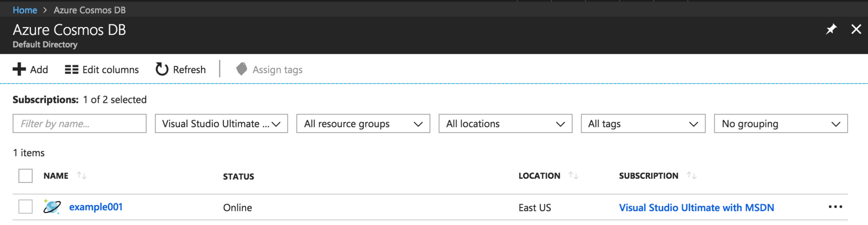Click the STATUS column header

238,176
